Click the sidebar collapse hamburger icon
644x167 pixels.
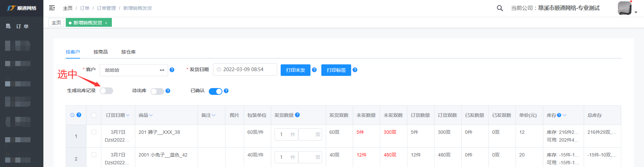52,8
